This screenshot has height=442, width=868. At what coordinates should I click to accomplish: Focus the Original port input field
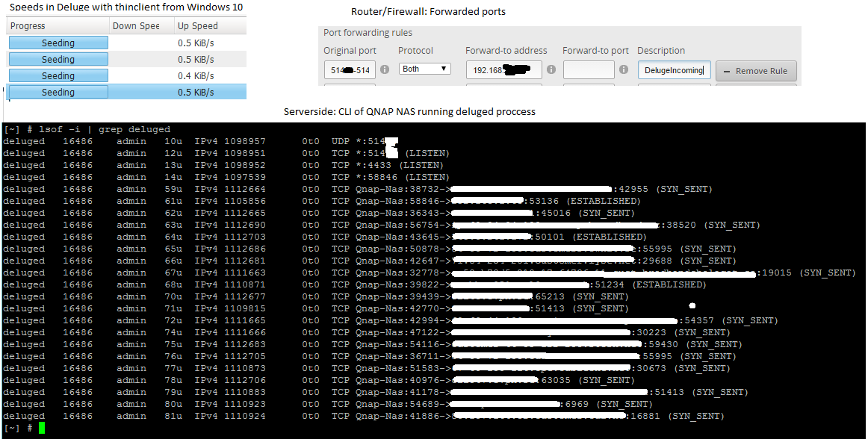pyautogui.click(x=350, y=70)
